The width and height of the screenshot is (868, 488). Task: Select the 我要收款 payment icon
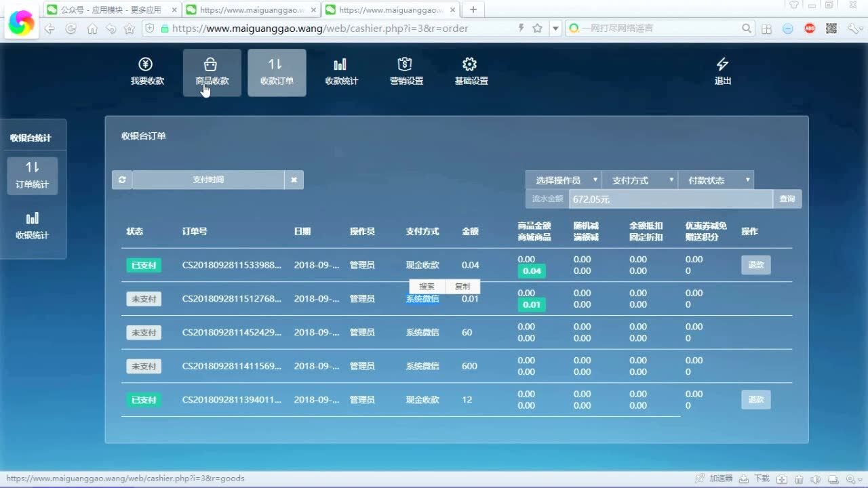[x=146, y=71]
